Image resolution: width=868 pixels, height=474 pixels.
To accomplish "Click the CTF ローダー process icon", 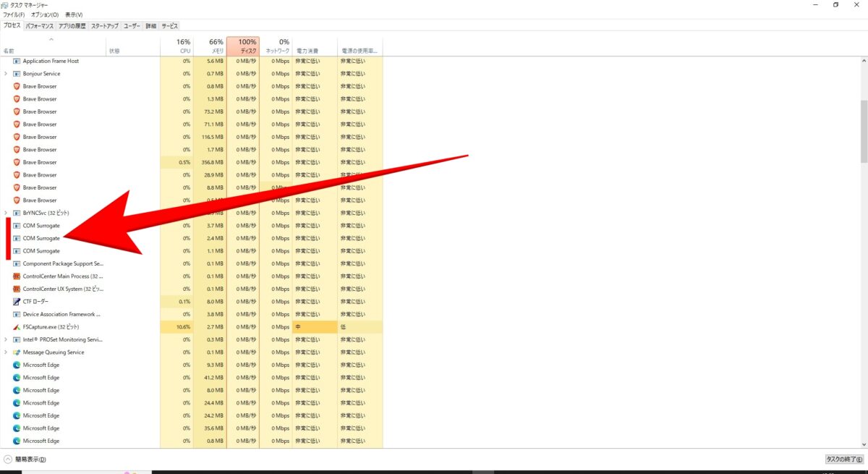I will [x=17, y=302].
